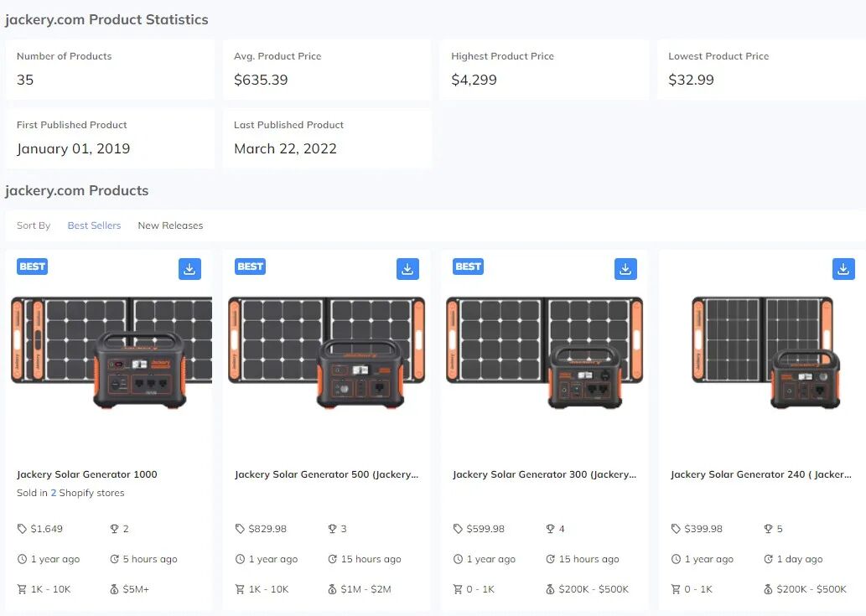Click the Solar Generator 300 product image
Image resolution: width=866 pixels, height=616 pixels.
[x=545, y=354]
